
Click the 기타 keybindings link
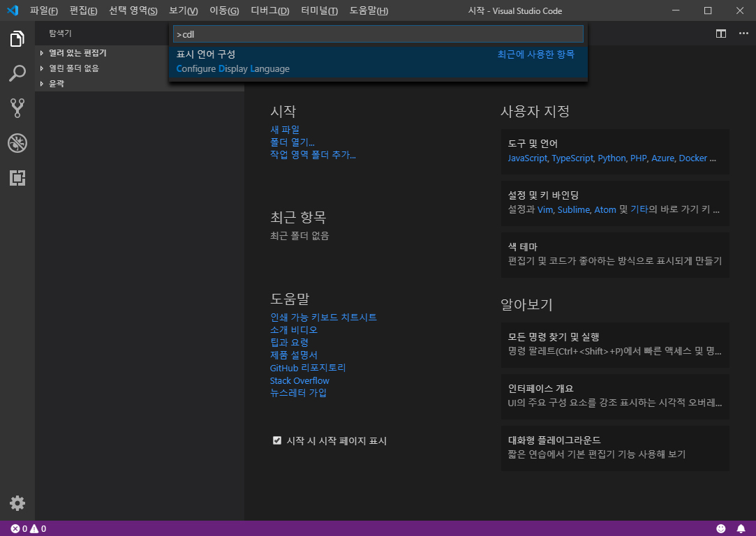coord(639,209)
